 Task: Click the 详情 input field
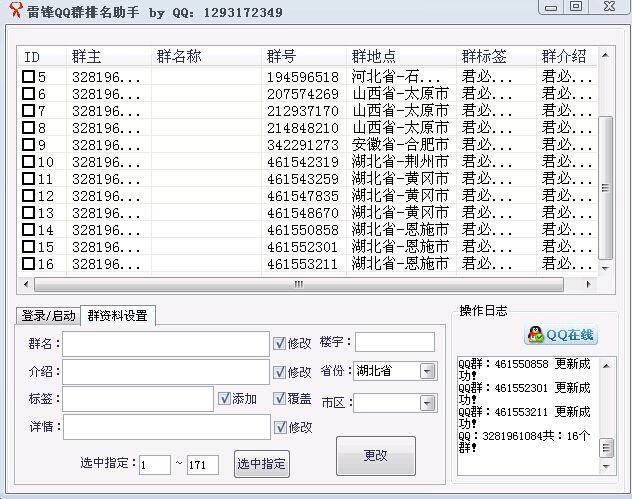tap(167, 427)
